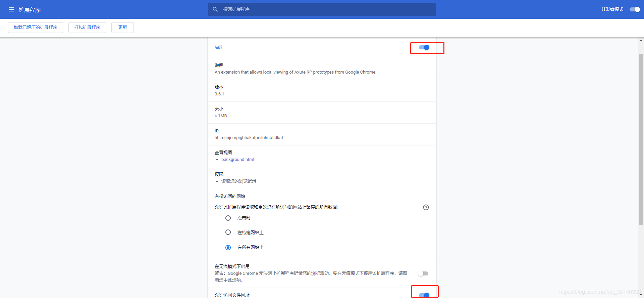Open the background.html view link

pyautogui.click(x=237, y=160)
